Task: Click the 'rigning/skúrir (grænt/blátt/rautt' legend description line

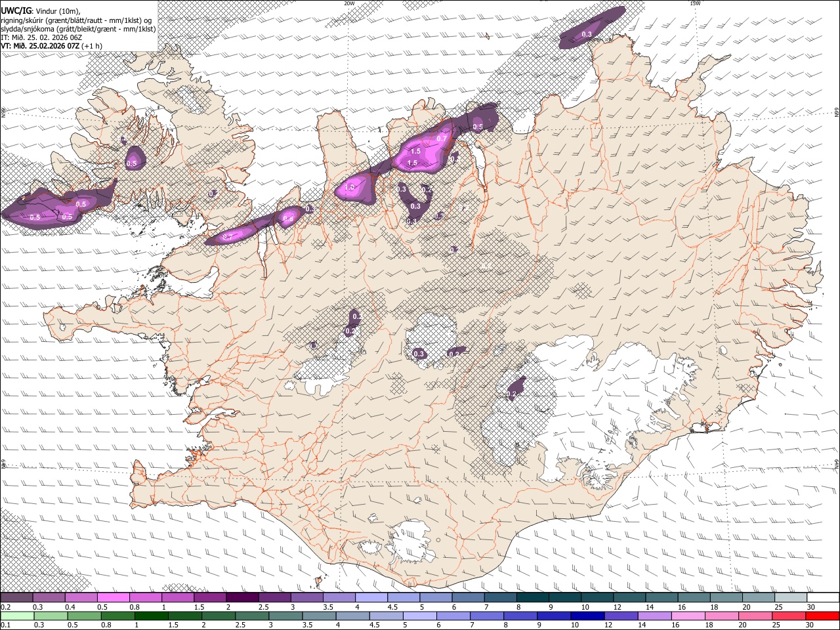Action: tap(76, 20)
